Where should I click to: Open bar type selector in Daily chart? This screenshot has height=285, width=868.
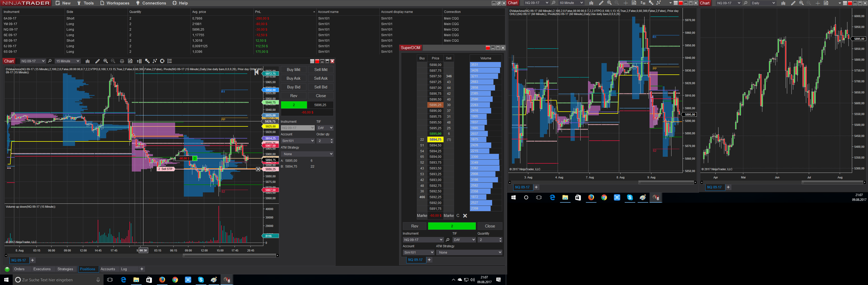point(783,3)
